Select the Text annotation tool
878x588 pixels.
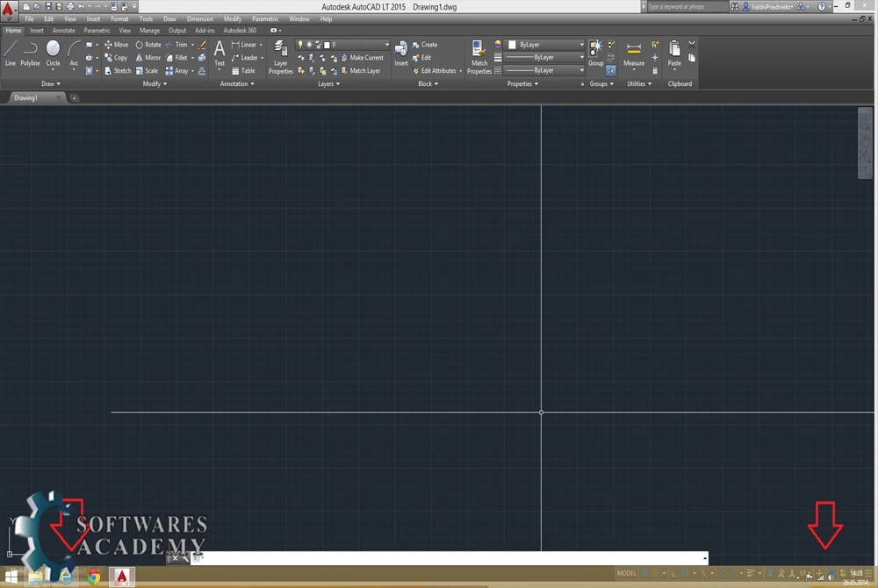coord(219,54)
